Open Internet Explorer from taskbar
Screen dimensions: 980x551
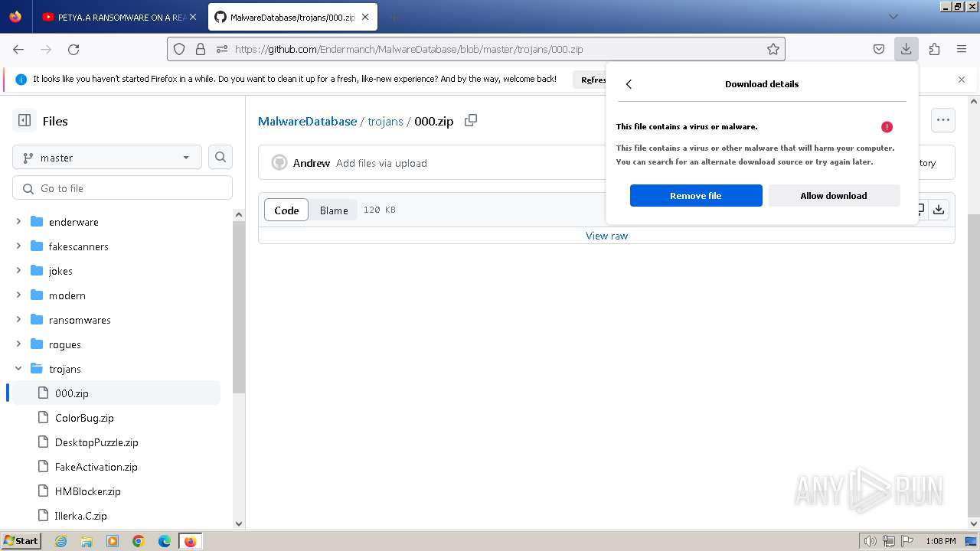60,541
